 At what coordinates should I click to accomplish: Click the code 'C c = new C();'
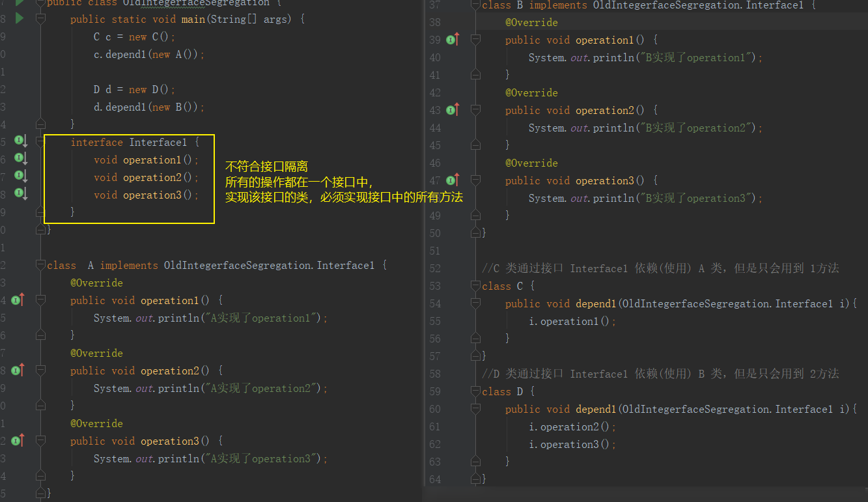pyautogui.click(x=135, y=36)
